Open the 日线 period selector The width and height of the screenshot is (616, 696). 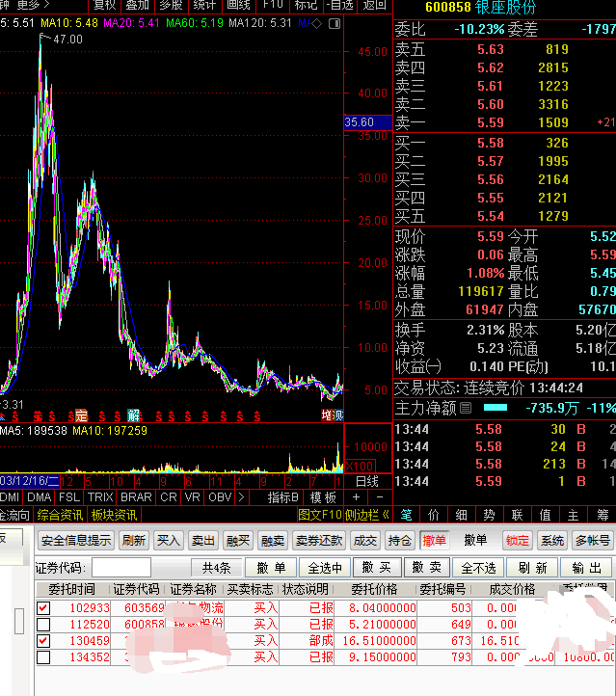click(367, 481)
